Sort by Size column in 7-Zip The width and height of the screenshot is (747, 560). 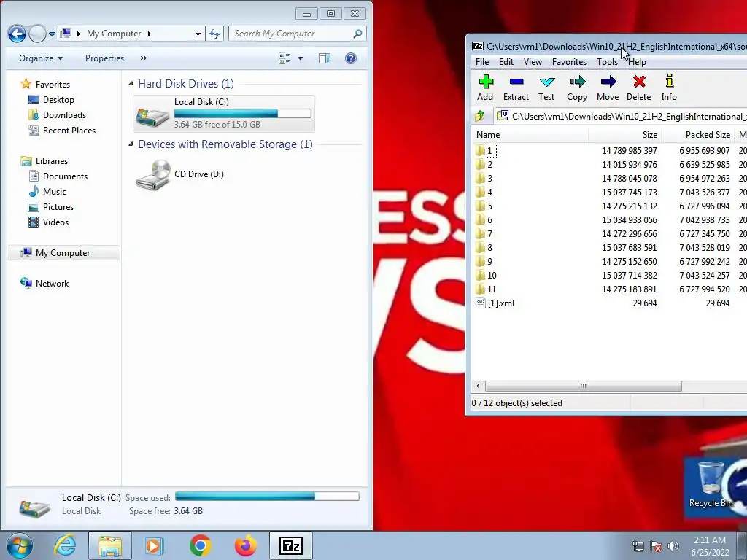(x=624, y=135)
